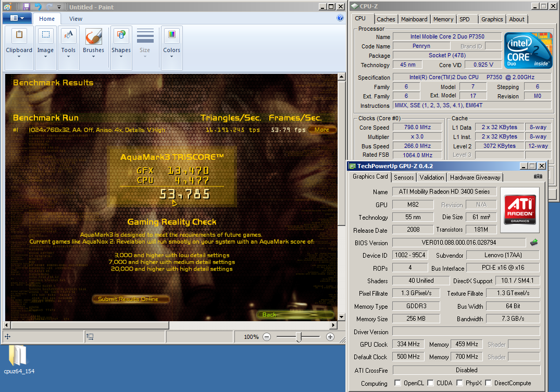
Task: Click the Paint vertical scrollbar down arrow
Action: coord(341,317)
